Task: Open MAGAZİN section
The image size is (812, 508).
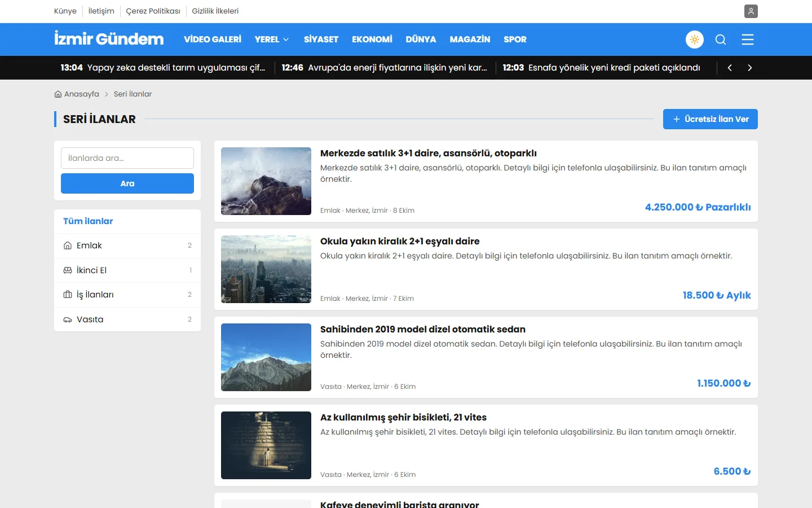Action: (x=470, y=40)
